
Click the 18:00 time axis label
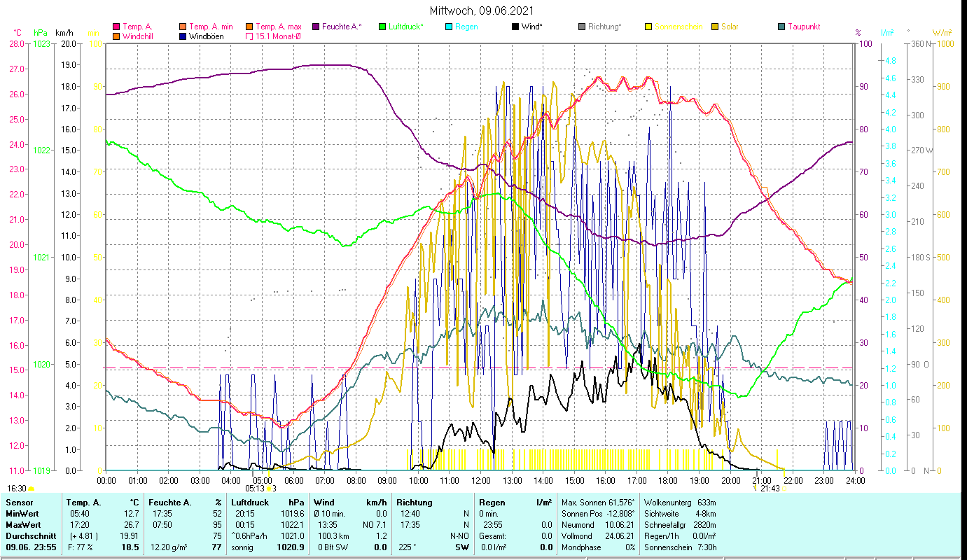point(669,481)
